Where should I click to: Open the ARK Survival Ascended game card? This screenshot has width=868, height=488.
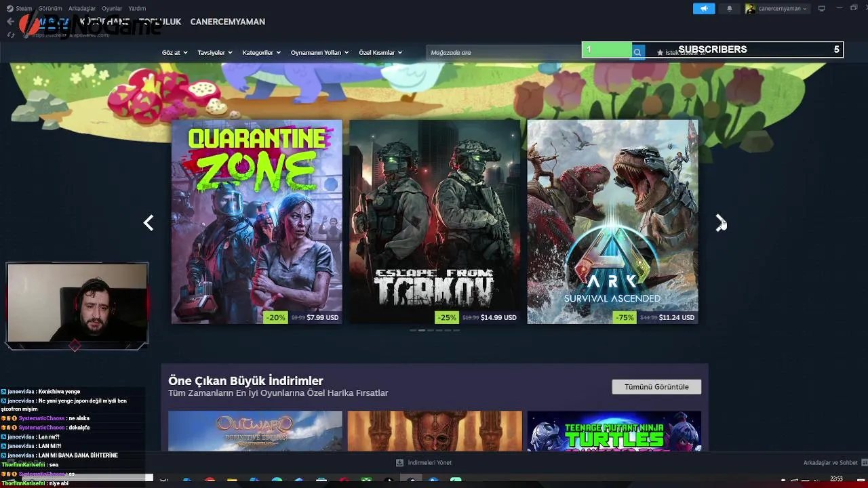[612, 222]
